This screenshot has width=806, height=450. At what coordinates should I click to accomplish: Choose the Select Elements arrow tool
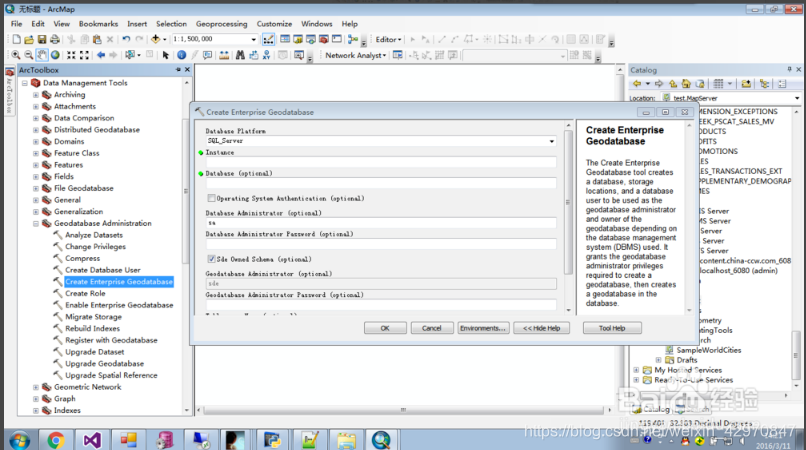165,55
